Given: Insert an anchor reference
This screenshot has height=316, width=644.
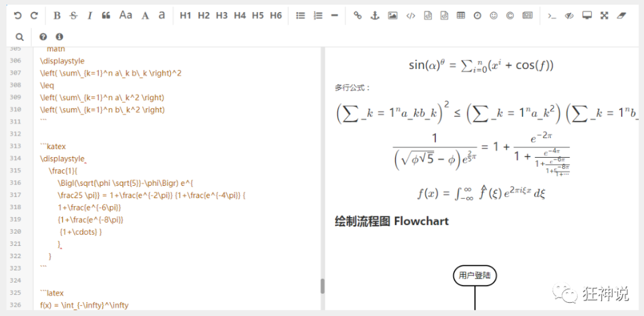Looking at the screenshot, I should point(375,16).
